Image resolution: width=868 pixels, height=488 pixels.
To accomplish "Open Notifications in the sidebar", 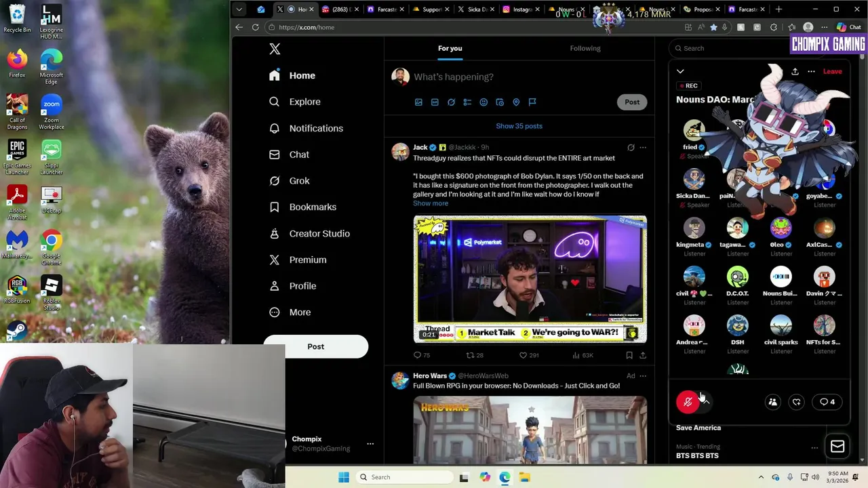I will pos(307,128).
